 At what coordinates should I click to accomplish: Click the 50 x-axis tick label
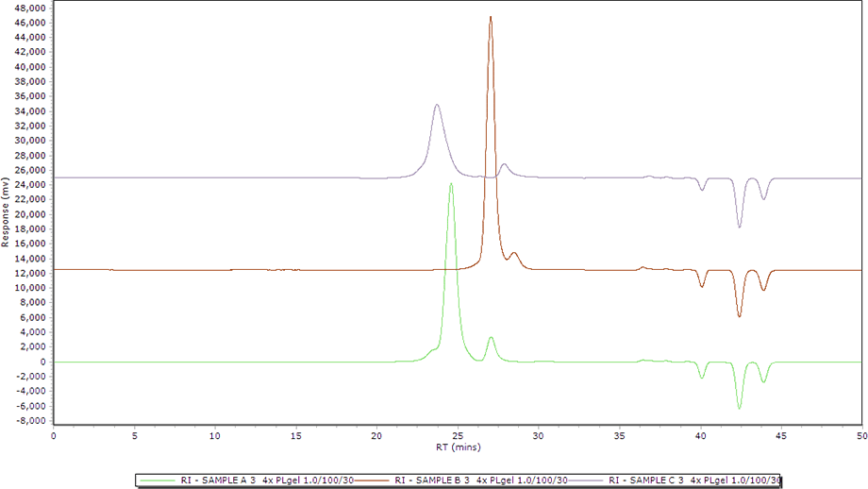pyautogui.click(x=860, y=436)
